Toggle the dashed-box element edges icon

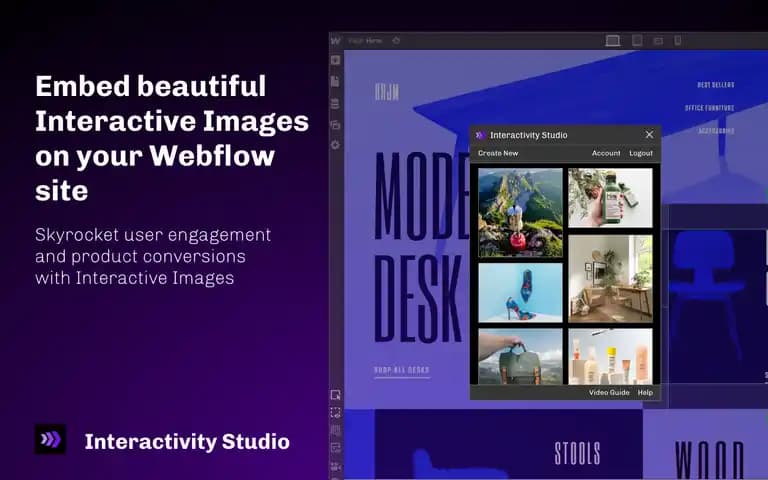click(336, 412)
